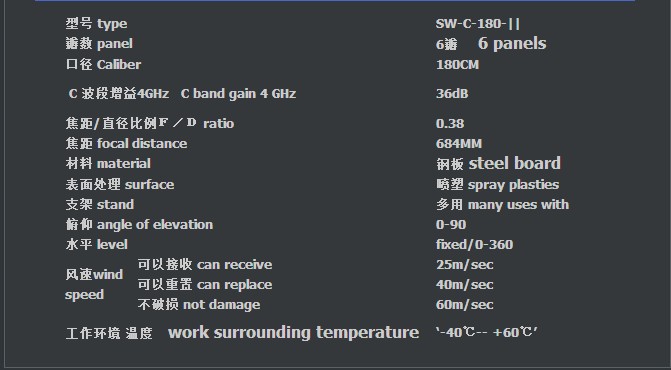Click the '6 panels' value text
The image size is (671, 370).
point(512,43)
